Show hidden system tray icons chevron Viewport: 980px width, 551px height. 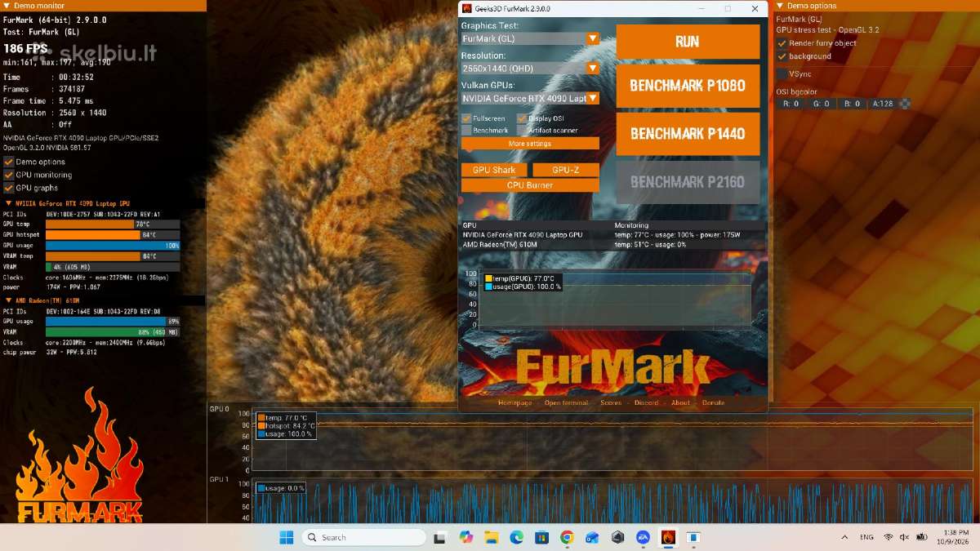click(844, 537)
